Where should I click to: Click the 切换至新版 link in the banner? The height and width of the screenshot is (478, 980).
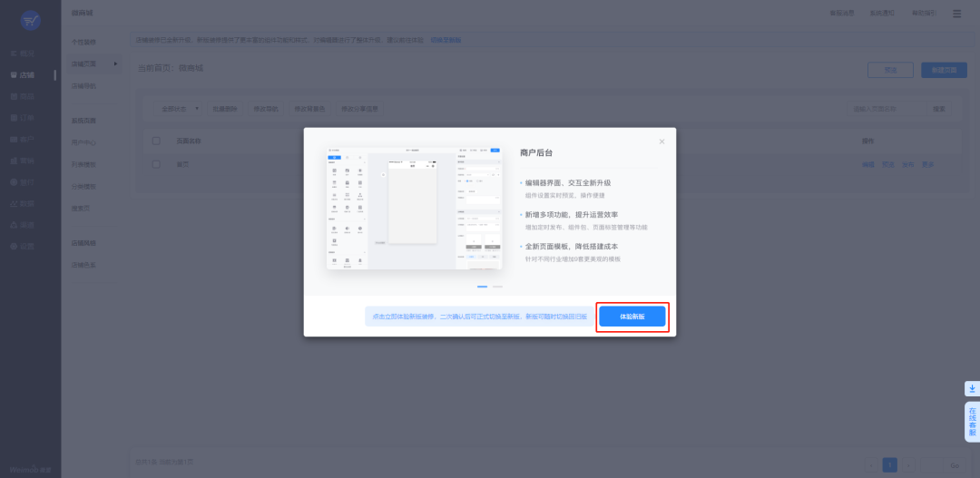tap(446, 40)
